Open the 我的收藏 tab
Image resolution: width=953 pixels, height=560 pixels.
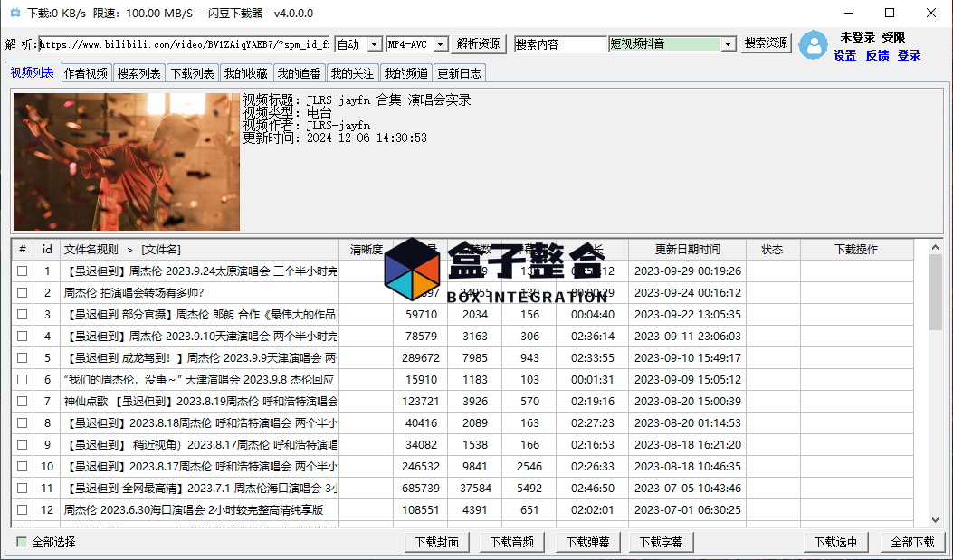(x=246, y=73)
